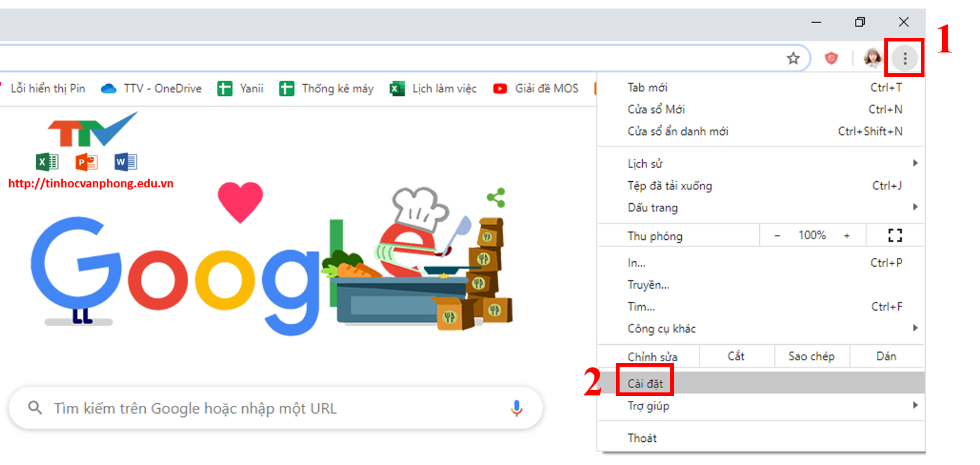The width and height of the screenshot is (980, 465).
Task: Open Cài đặt settings
Action: [761, 383]
